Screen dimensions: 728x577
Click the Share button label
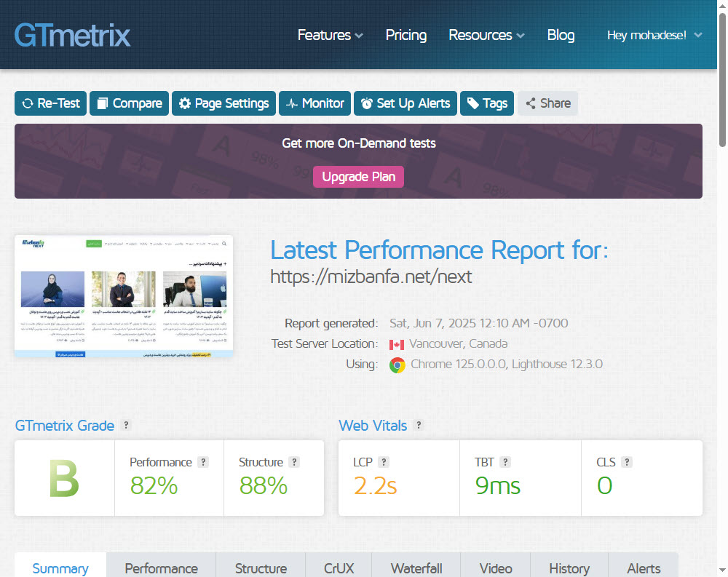[x=555, y=103]
